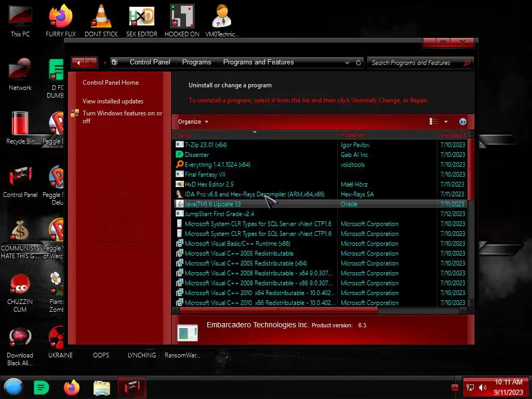Select Everything 1.4.1.1024 (x64) entry
The height and width of the screenshot is (399, 532).
(320, 165)
